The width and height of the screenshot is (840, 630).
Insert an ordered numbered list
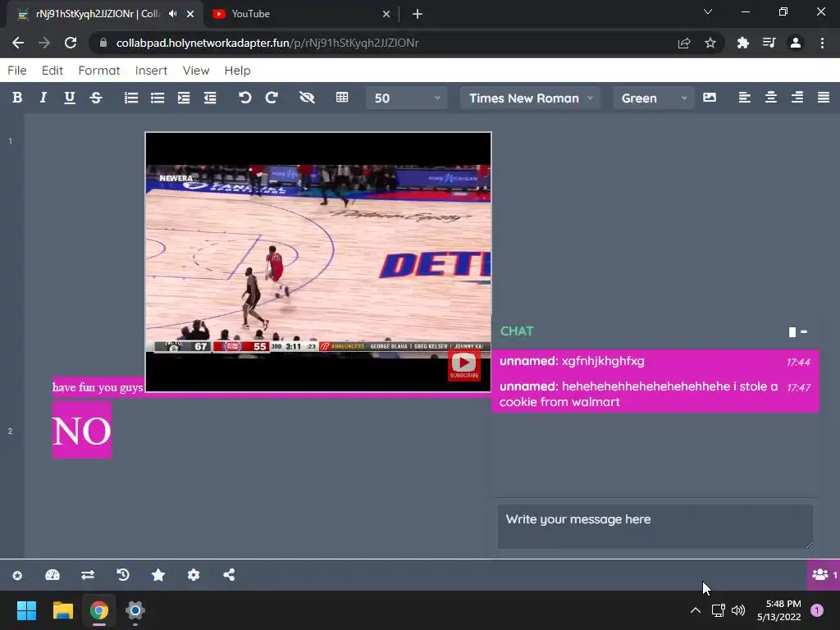(x=131, y=98)
